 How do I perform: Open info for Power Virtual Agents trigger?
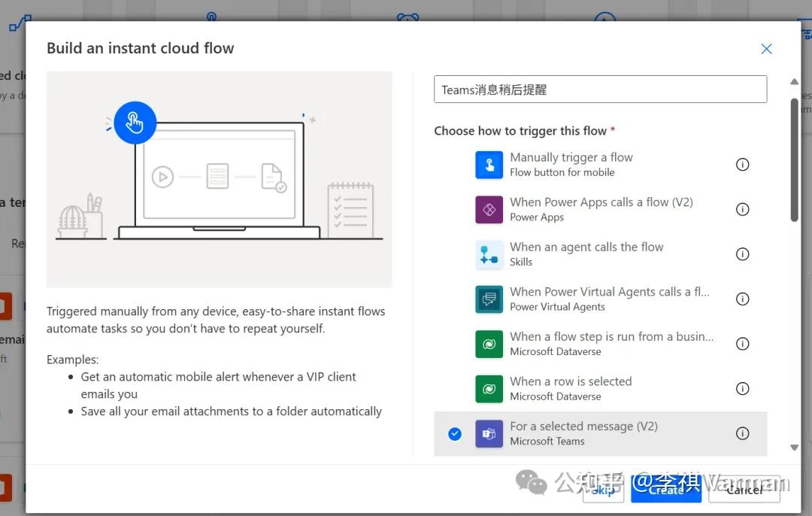tap(742, 299)
